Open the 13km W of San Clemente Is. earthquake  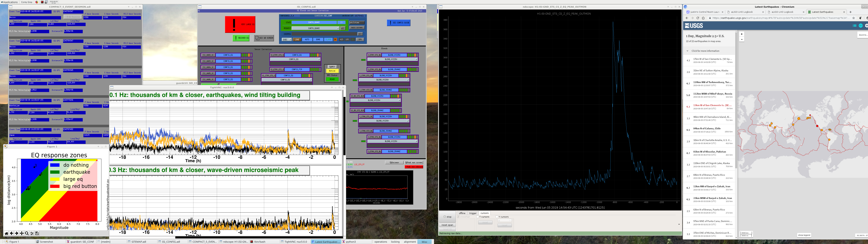[x=709, y=107]
